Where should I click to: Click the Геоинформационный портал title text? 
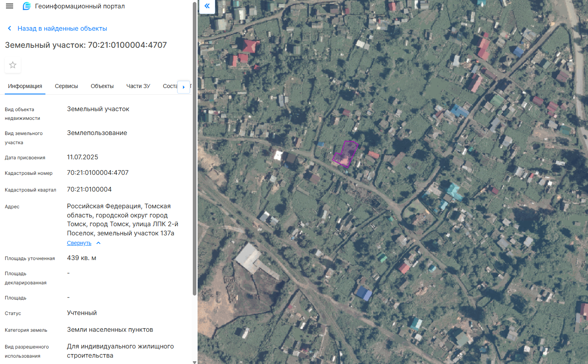[80, 6]
